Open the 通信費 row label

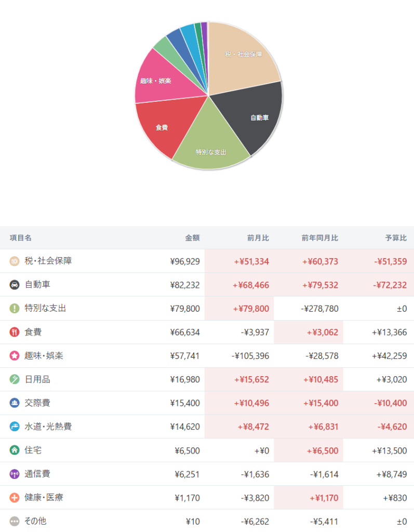point(37,474)
